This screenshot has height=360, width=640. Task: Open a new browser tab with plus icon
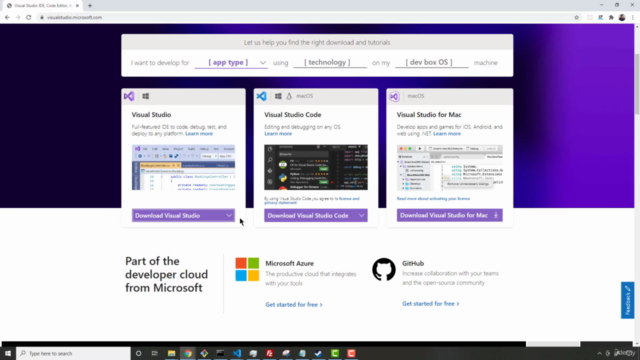(90, 6)
